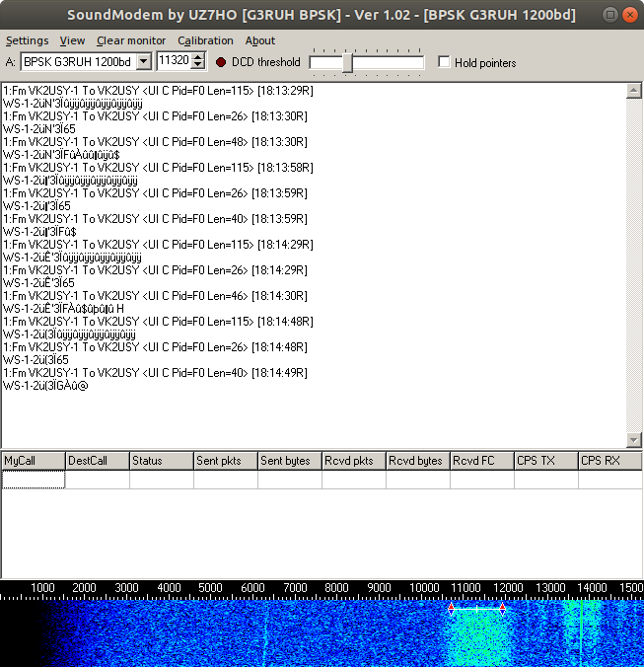Click the CPS TX column header
The height and width of the screenshot is (667, 644).
pyautogui.click(x=546, y=461)
